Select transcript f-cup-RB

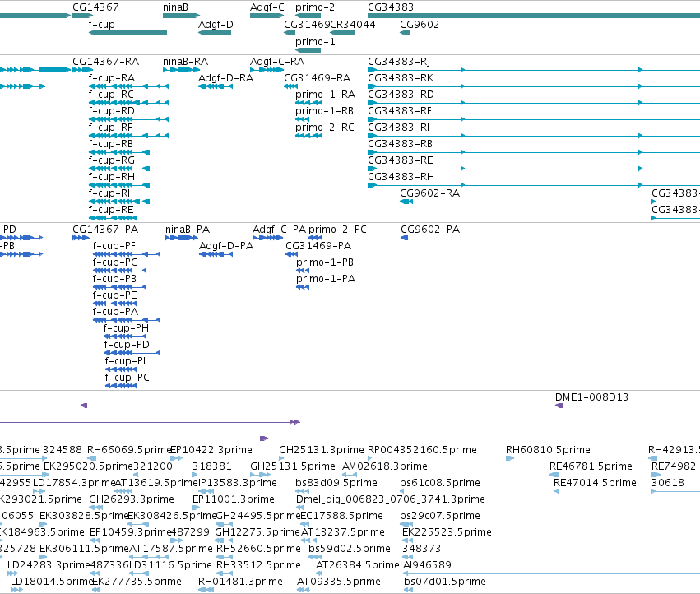tap(111, 144)
